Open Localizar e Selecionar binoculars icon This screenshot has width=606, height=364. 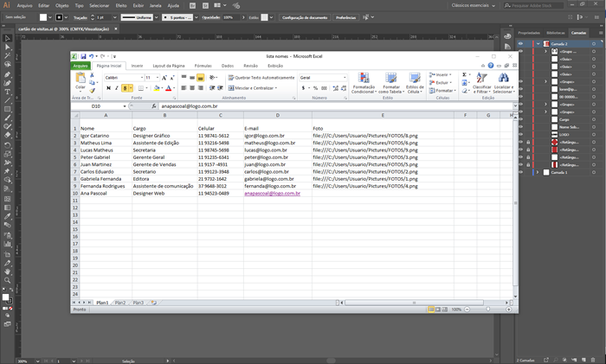coord(503,78)
